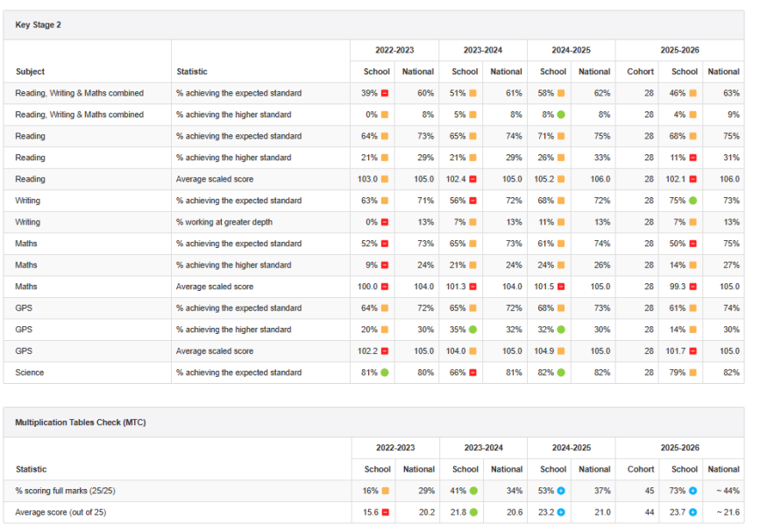The height and width of the screenshot is (532, 760).
Task: Select the MTC cohort value 44
Action: click(x=650, y=512)
